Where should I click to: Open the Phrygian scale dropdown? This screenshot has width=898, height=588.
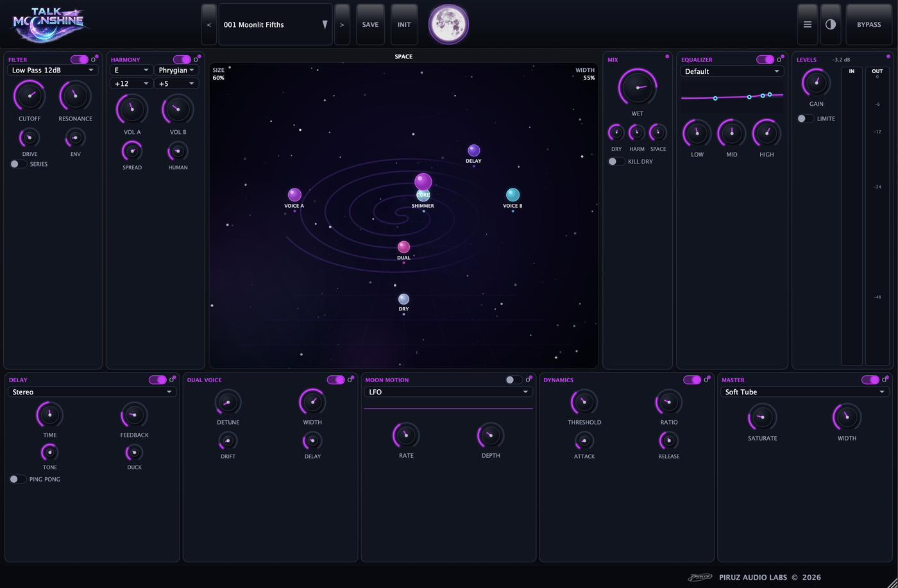coord(176,70)
